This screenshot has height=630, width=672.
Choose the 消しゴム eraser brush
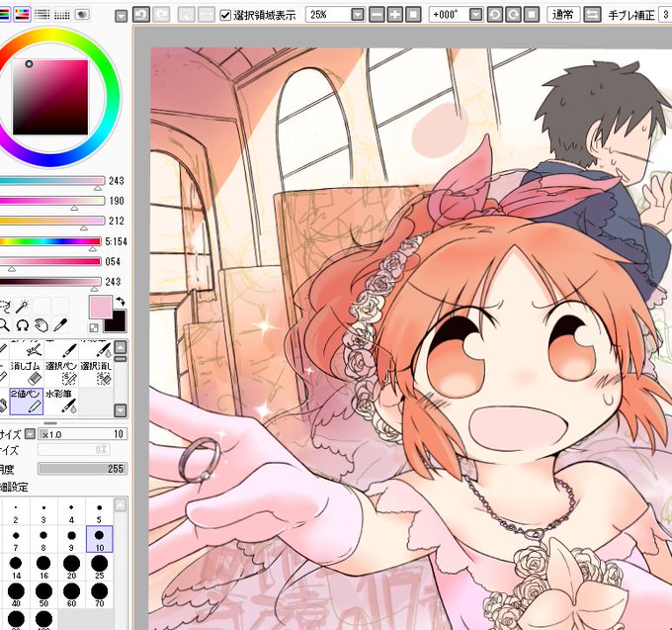(x=26, y=373)
